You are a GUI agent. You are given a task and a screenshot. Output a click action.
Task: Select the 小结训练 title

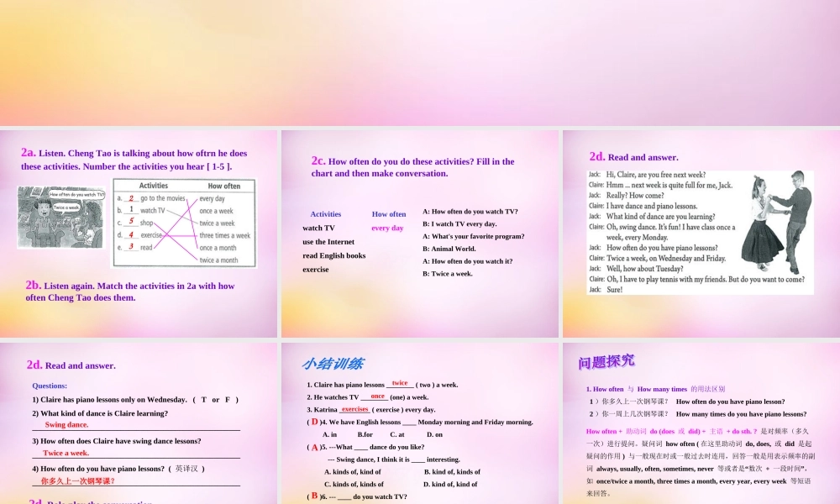pos(333,364)
